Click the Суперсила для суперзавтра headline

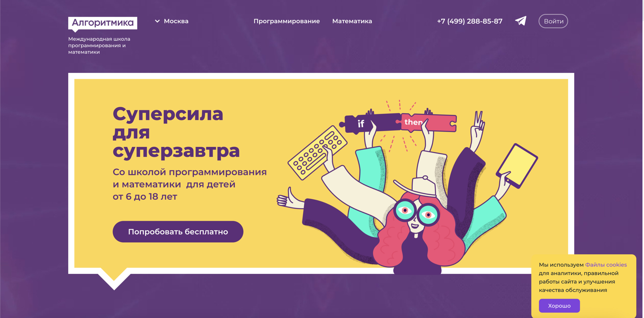[176, 132]
